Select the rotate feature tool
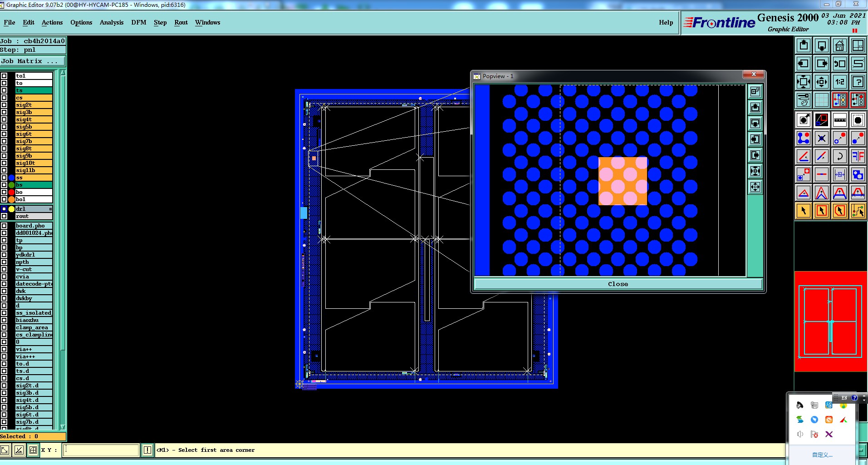The height and width of the screenshot is (465, 868). tap(840, 156)
